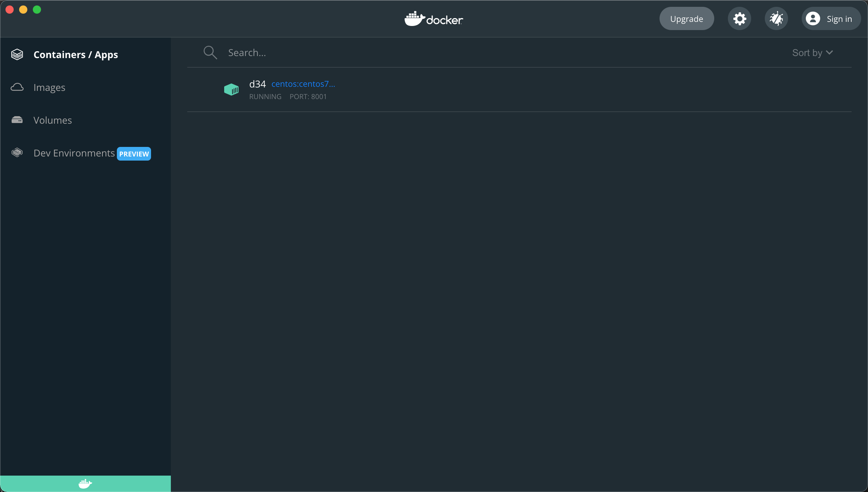Select the Containers / Apps sidebar icon

17,54
